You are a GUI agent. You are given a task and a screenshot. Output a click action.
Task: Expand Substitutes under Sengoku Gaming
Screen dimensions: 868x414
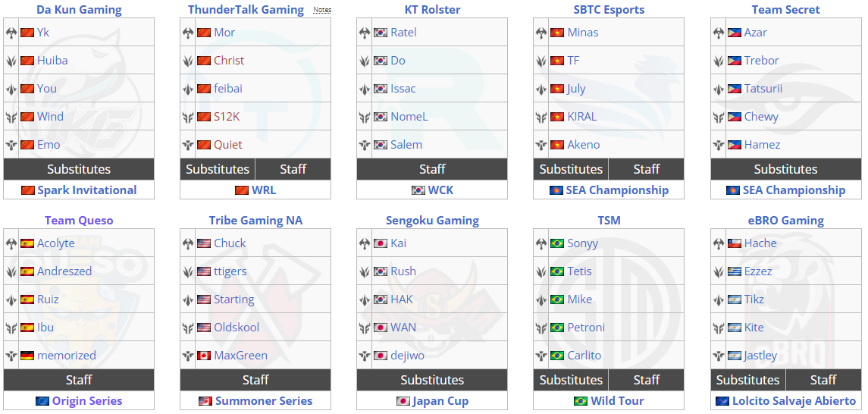[x=432, y=380]
